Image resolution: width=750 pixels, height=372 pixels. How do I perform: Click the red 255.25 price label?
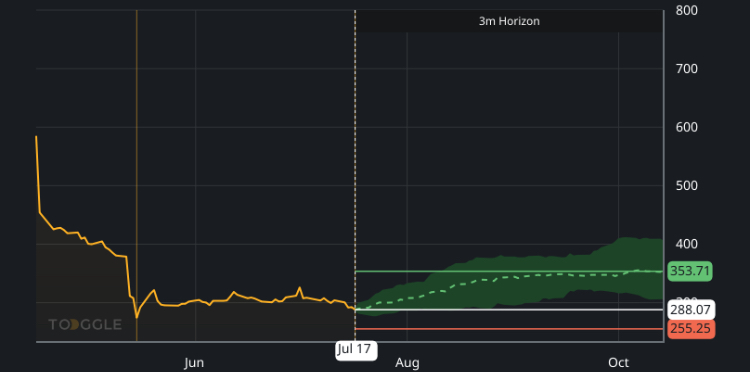[690, 329]
